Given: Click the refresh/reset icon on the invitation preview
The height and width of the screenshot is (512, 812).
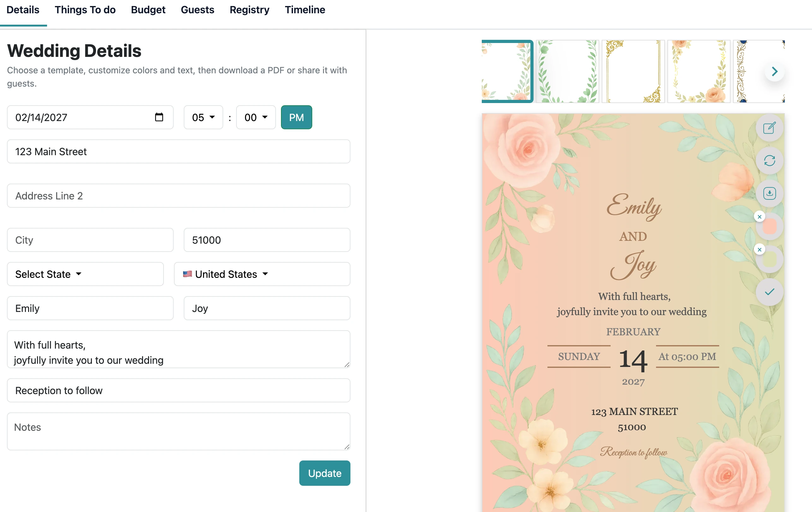Looking at the screenshot, I should click(769, 161).
